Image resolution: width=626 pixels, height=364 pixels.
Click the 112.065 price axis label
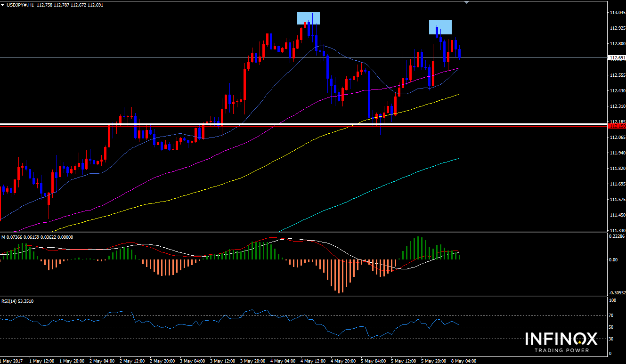[617, 137]
